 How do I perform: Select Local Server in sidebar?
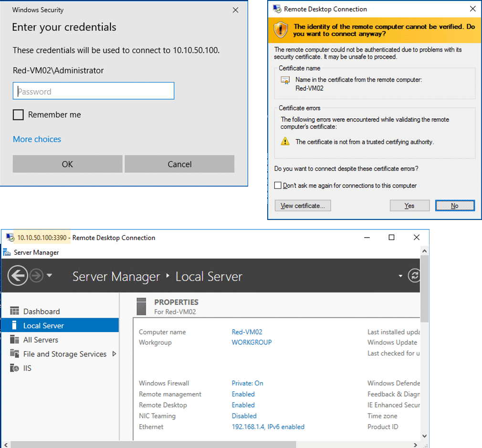[60, 325]
